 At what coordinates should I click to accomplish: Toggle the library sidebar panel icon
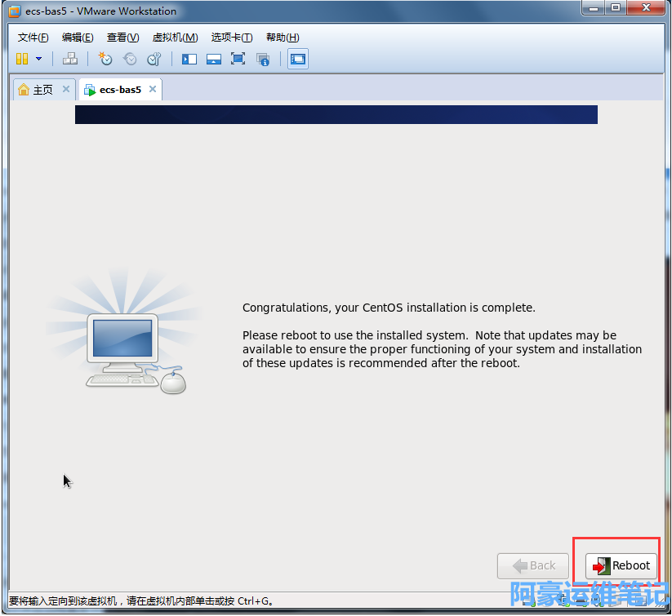click(x=189, y=59)
